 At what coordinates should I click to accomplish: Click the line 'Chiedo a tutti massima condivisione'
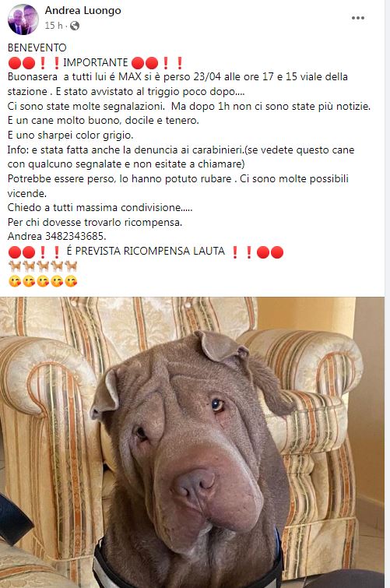[x=94, y=208]
